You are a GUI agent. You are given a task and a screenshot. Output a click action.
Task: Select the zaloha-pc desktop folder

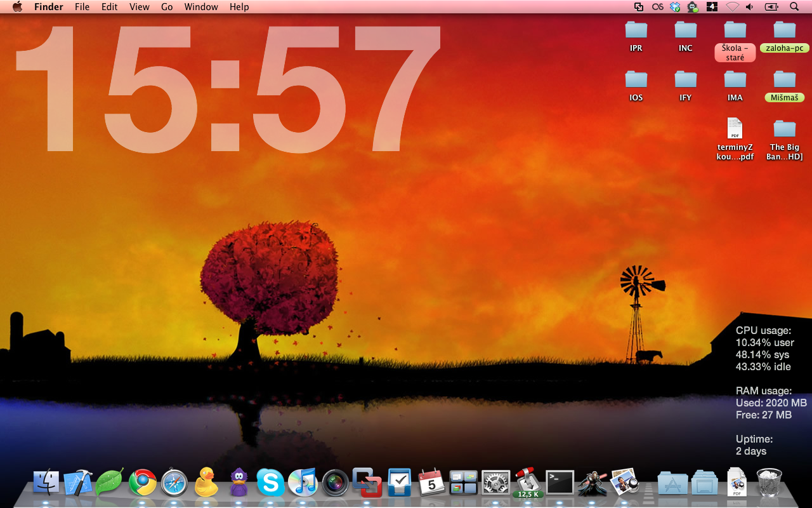[785, 29]
